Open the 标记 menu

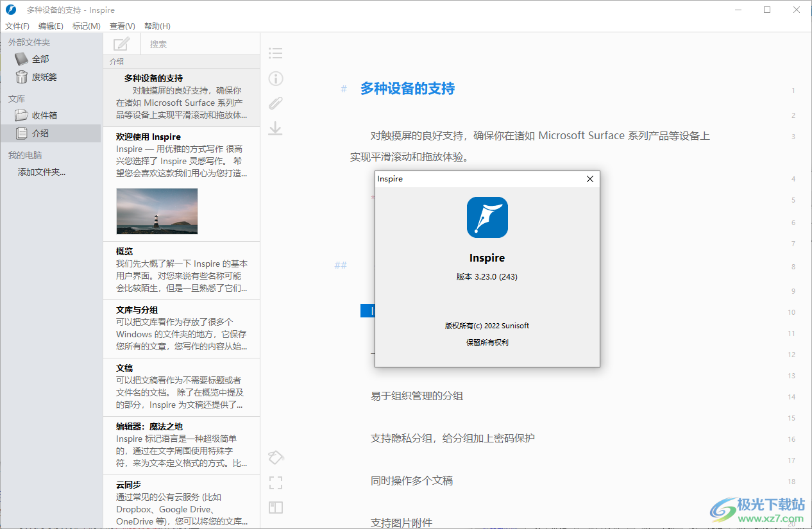(x=87, y=26)
